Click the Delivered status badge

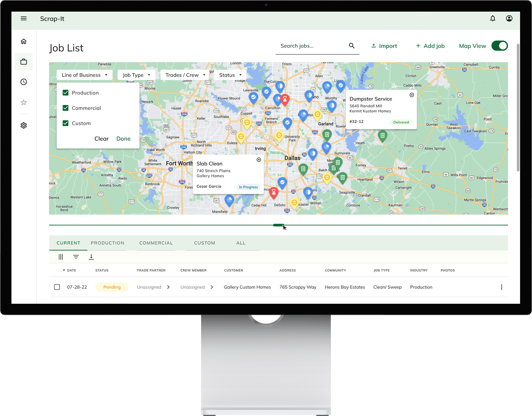(x=401, y=122)
